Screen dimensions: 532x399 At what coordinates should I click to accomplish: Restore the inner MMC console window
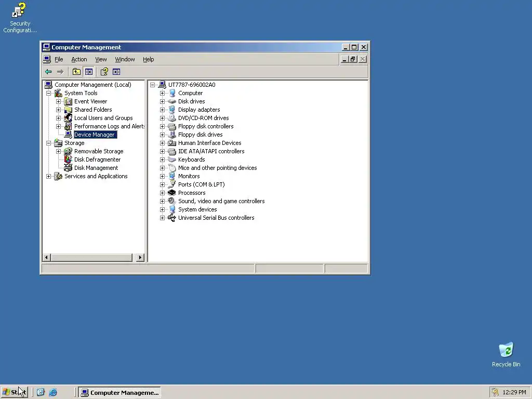(x=353, y=59)
